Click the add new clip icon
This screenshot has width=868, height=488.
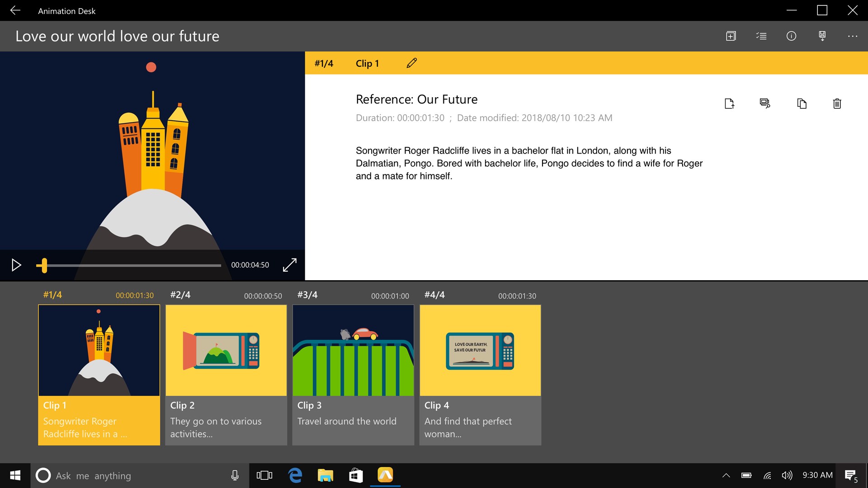point(731,36)
